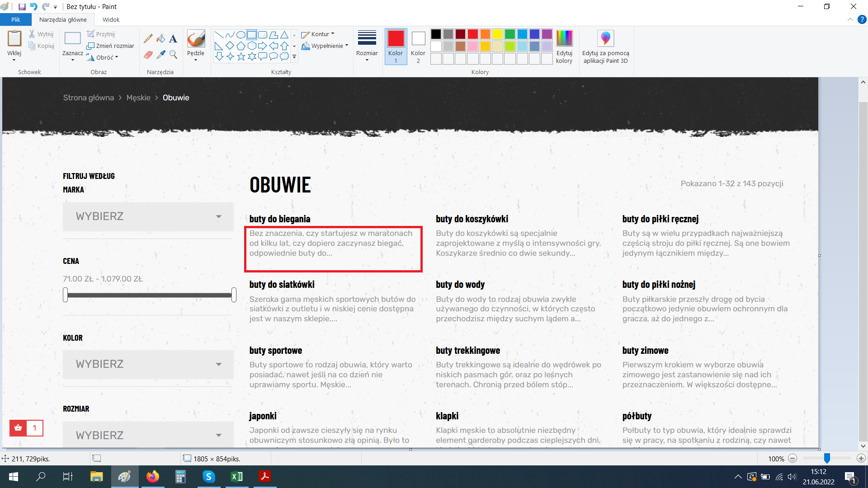Screen dimensions: 868x488
Task: Click the Save icon in title bar
Action: (x=22, y=7)
